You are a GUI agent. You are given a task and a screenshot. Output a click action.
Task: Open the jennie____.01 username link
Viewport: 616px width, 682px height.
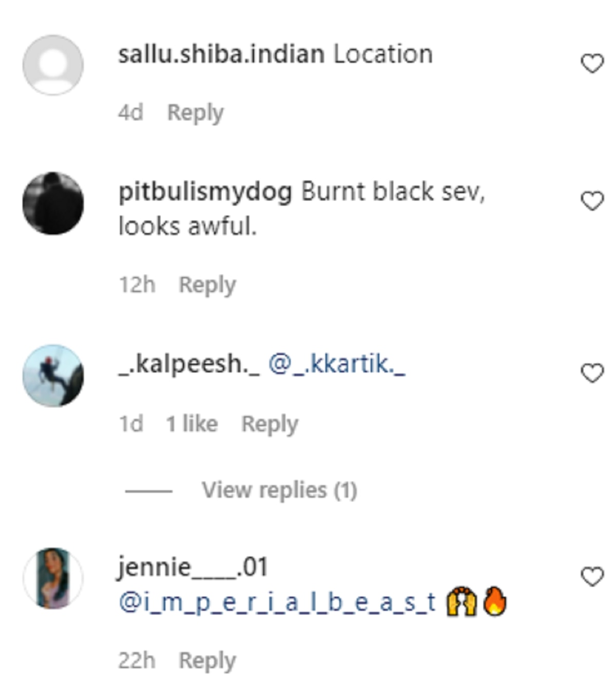pyautogui.click(x=193, y=567)
